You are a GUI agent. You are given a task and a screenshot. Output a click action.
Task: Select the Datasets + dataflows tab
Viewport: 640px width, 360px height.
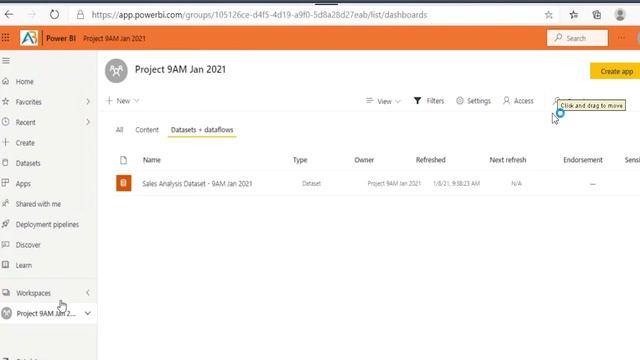pos(202,130)
